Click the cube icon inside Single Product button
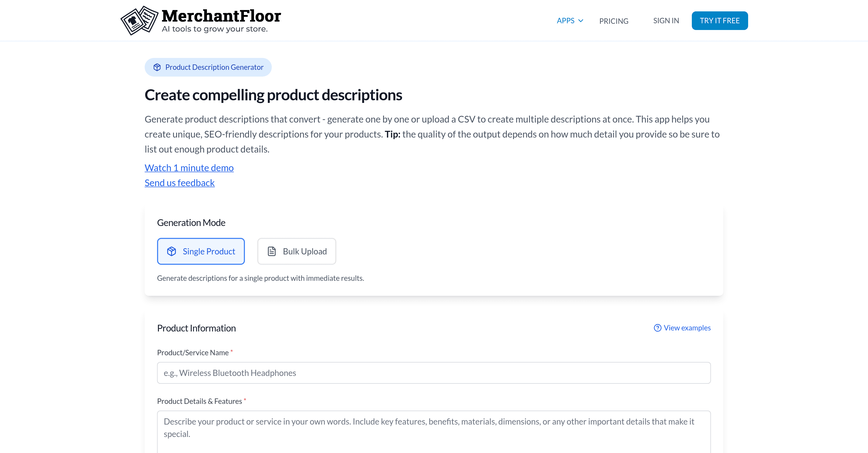The image size is (868, 453). pyautogui.click(x=172, y=251)
